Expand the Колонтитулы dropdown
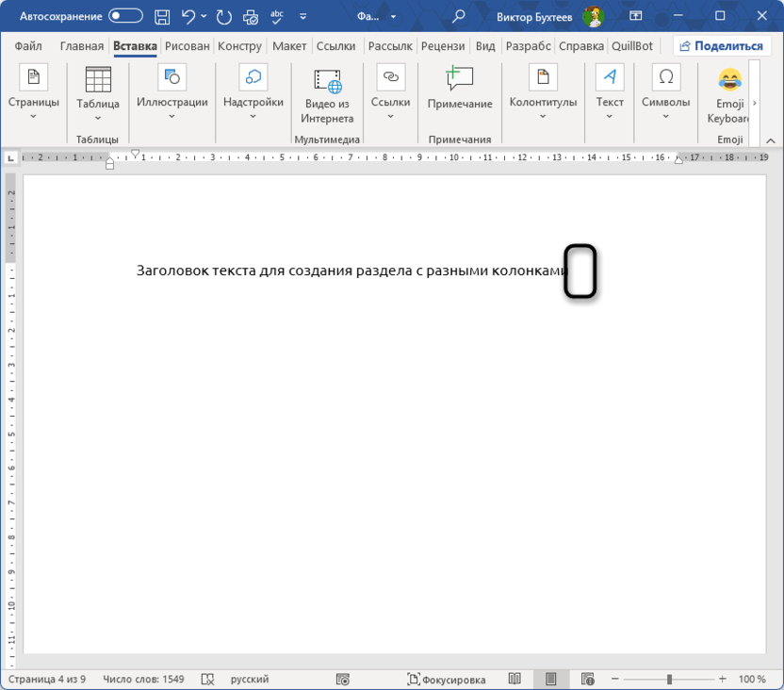The height and width of the screenshot is (690, 784). 543,94
